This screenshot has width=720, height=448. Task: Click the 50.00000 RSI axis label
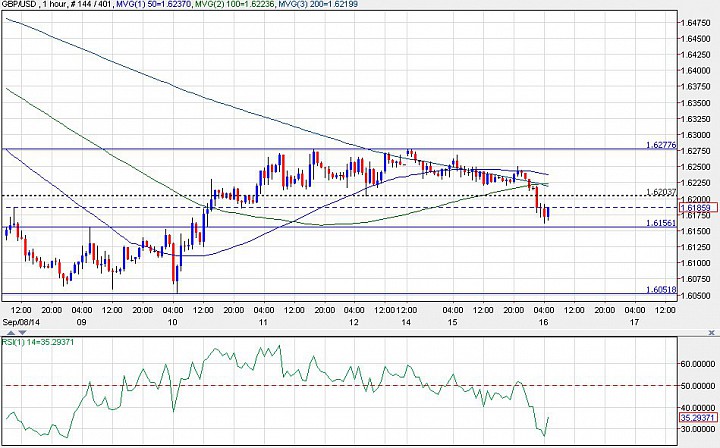click(698, 386)
